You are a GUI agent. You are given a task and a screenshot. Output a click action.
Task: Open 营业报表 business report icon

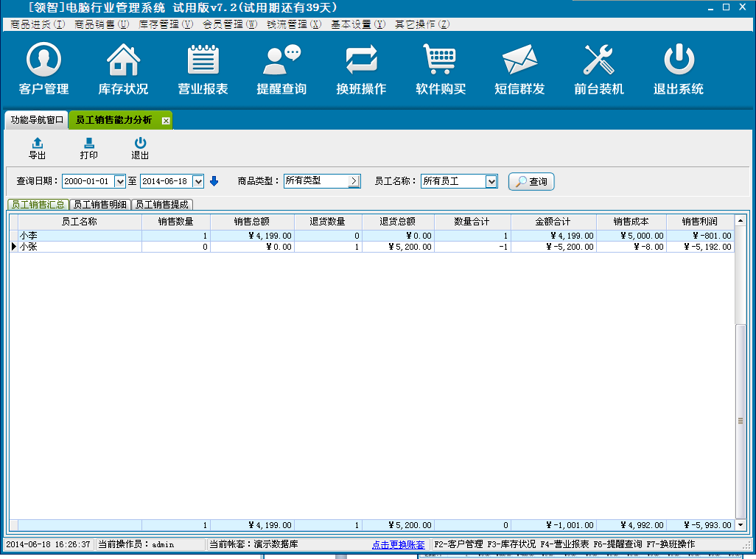click(203, 60)
